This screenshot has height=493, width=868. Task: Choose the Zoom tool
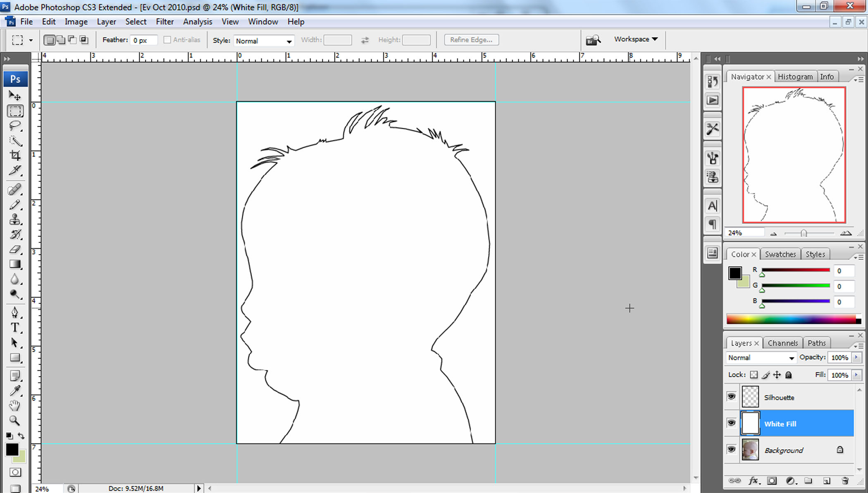(15, 421)
